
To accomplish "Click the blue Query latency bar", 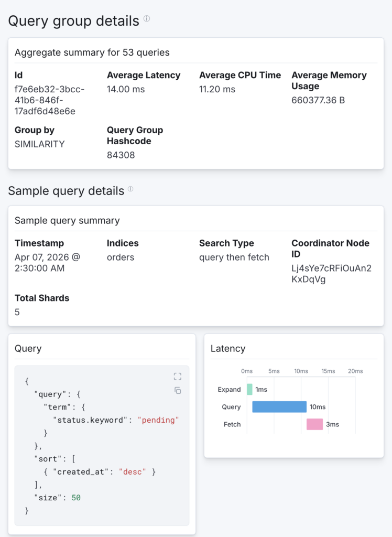I will (x=279, y=407).
